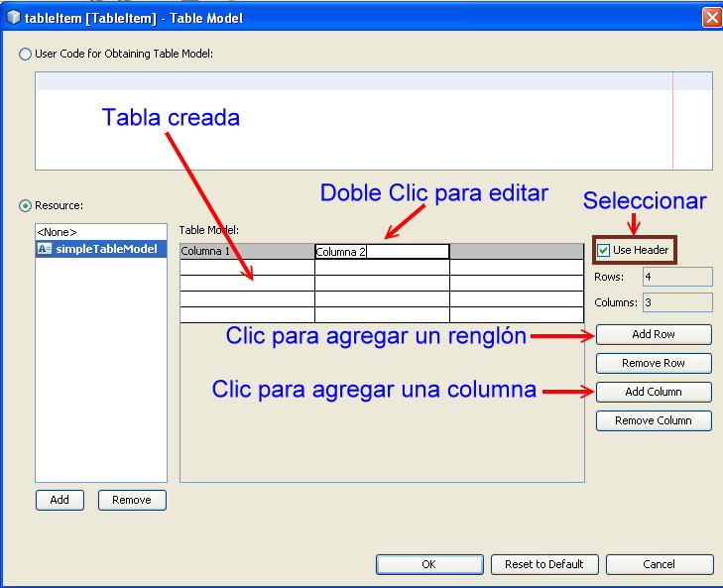Screen dimensions: 723x588
Task: Click Reset to Default button
Action: coord(544,564)
